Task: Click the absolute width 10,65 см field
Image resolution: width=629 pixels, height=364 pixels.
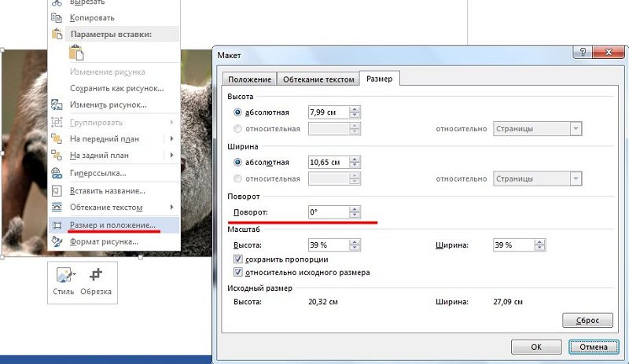Action: tap(329, 163)
